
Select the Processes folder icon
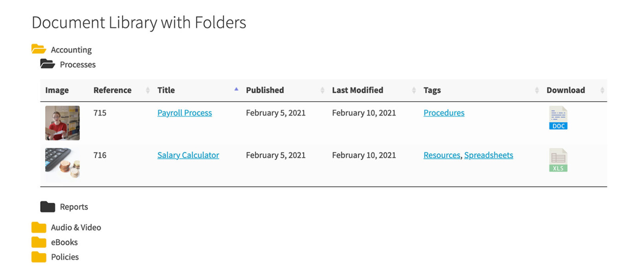coord(48,64)
